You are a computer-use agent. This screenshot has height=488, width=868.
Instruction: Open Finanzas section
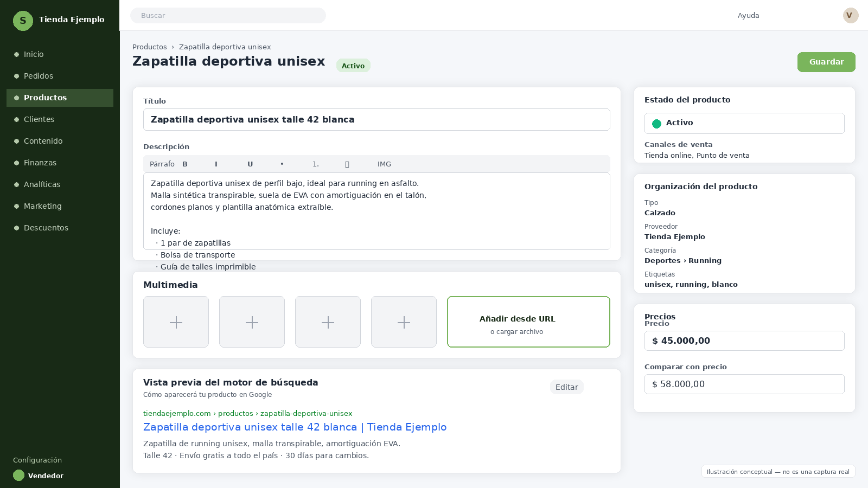pyautogui.click(x=60, y=163)
